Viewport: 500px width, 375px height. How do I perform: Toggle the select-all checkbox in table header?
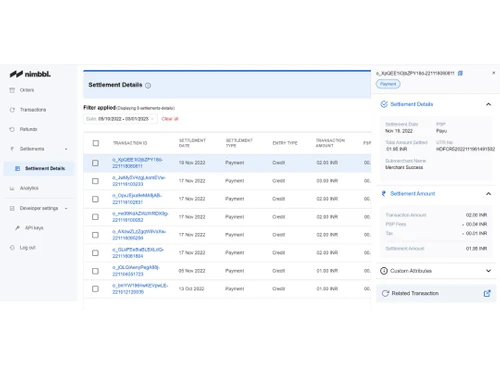96,143
